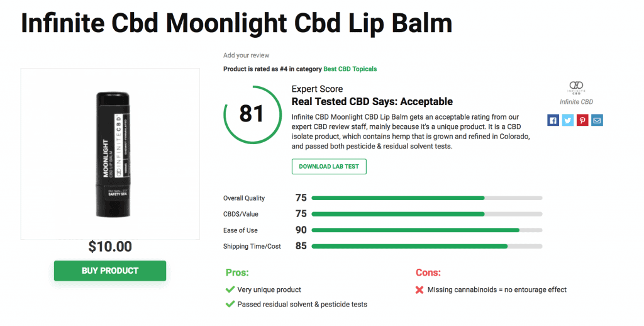
Task: Open Best CBD Topicals category link
Action: coord(350,69)
